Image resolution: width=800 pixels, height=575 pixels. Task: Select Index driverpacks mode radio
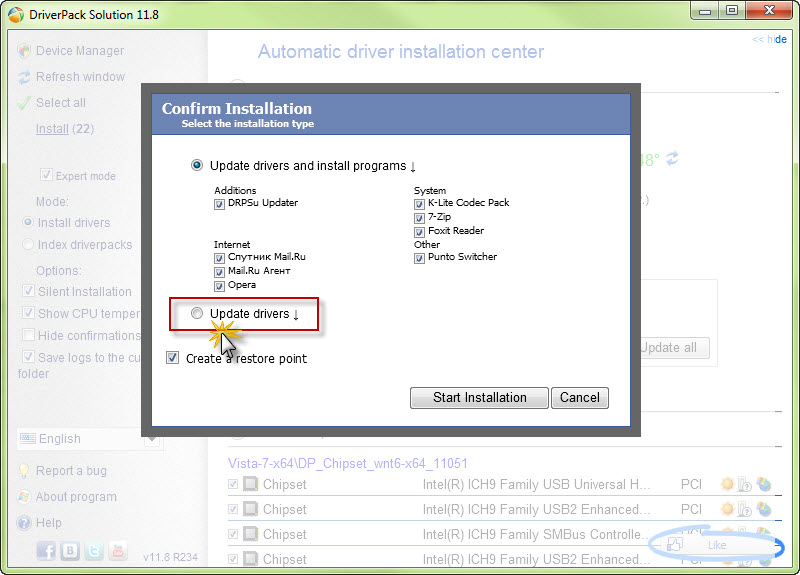click(x=28, y=244)
